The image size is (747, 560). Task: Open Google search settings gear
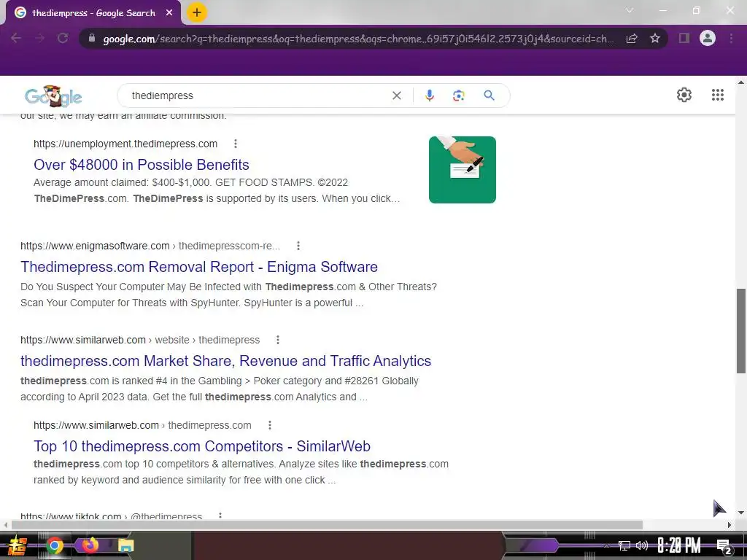pos(684,95)
